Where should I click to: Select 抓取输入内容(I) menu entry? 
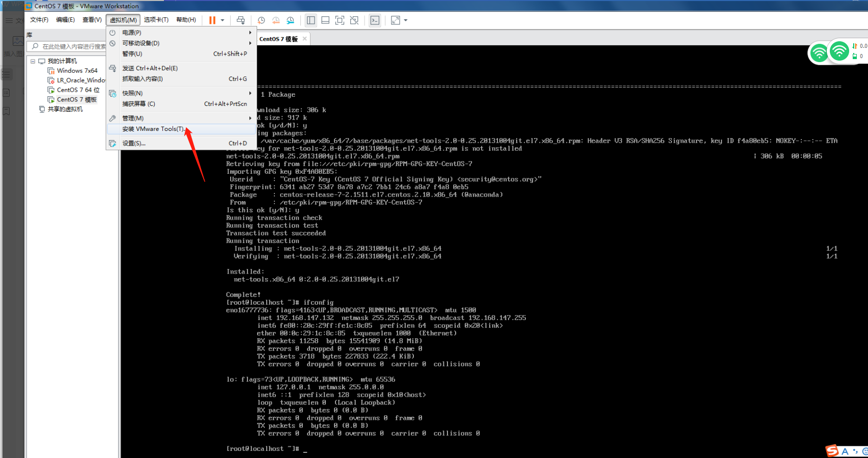click(181, 79)
